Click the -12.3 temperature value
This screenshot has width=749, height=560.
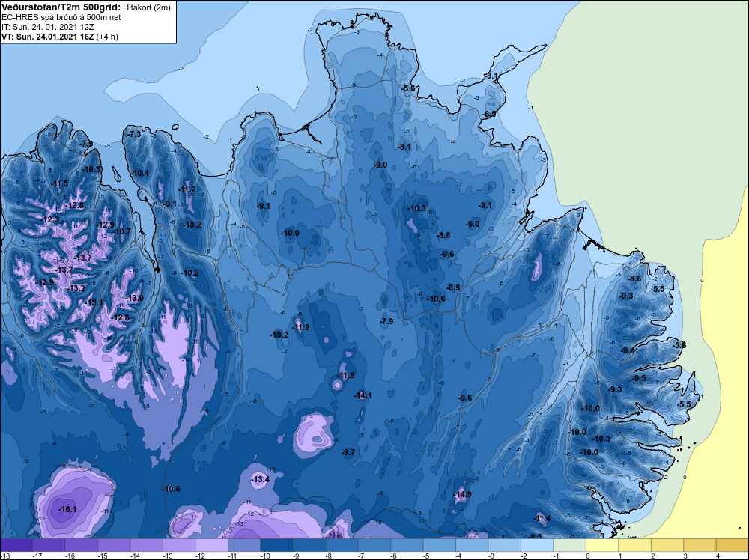click(50, 219)
